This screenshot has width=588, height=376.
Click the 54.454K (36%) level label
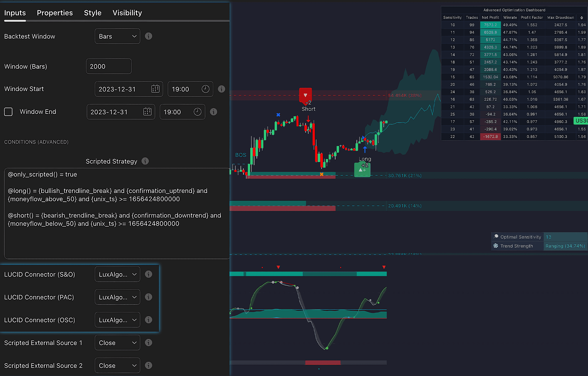(x=405, y=95)
